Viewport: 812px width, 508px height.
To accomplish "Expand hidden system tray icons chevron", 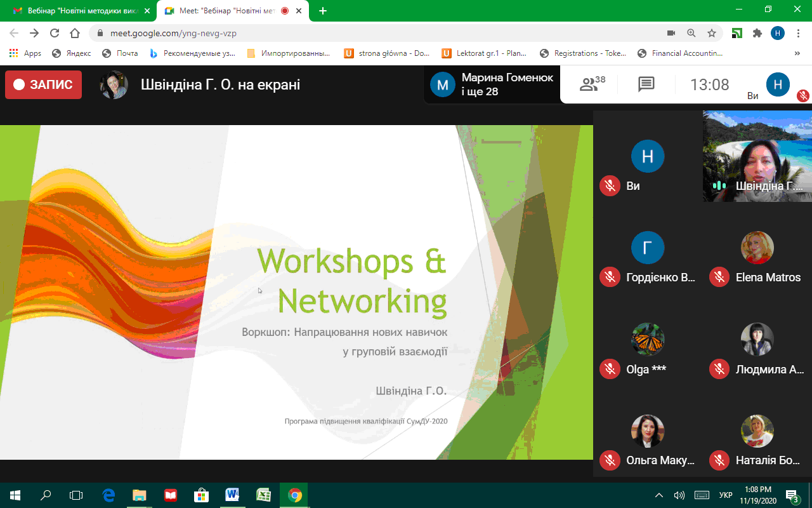I will point(659,495).
